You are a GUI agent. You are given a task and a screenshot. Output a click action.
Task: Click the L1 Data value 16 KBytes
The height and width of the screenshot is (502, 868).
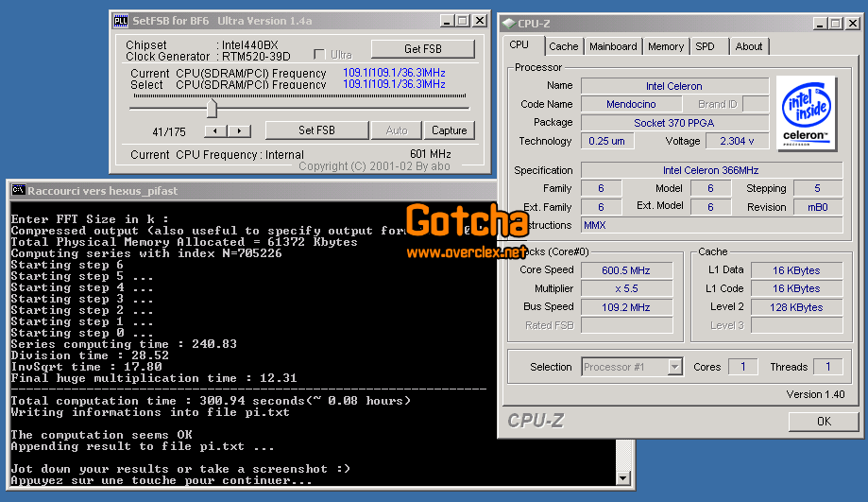[x=796, y=270]
